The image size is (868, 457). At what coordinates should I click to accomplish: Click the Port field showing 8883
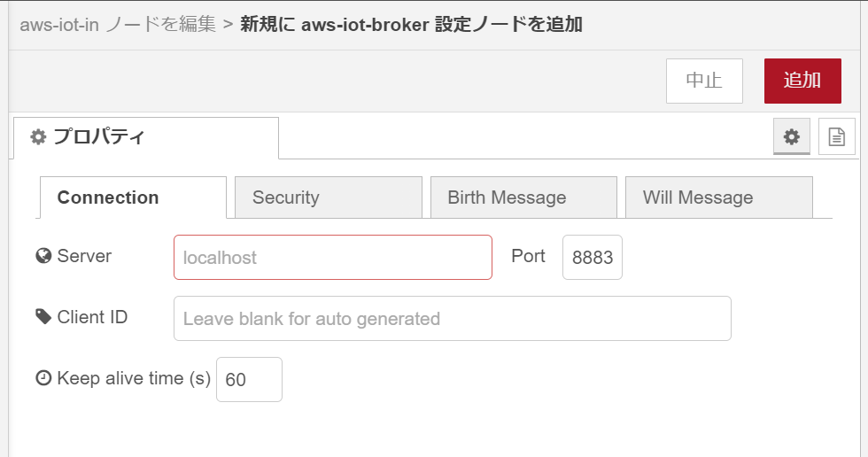point(592,258)
